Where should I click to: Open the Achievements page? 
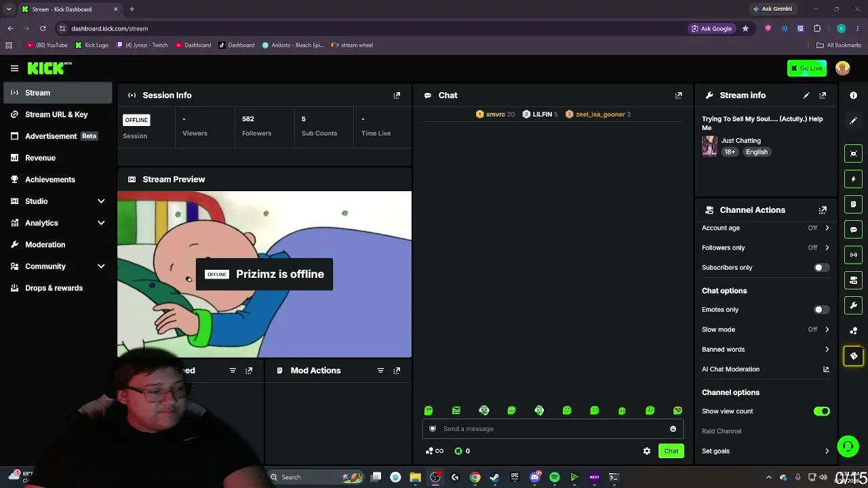pyautogui.click(x=58, y=180)
